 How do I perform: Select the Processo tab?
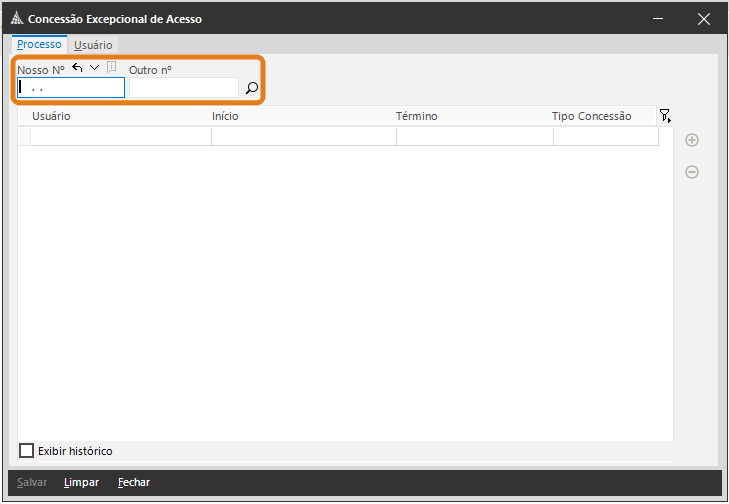pos(39,45)
